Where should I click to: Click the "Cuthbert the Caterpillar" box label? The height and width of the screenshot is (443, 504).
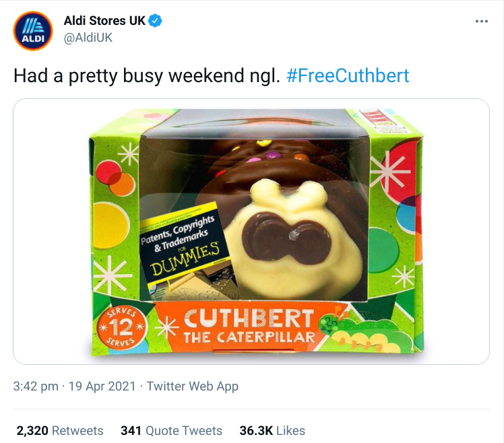point(249,327)
